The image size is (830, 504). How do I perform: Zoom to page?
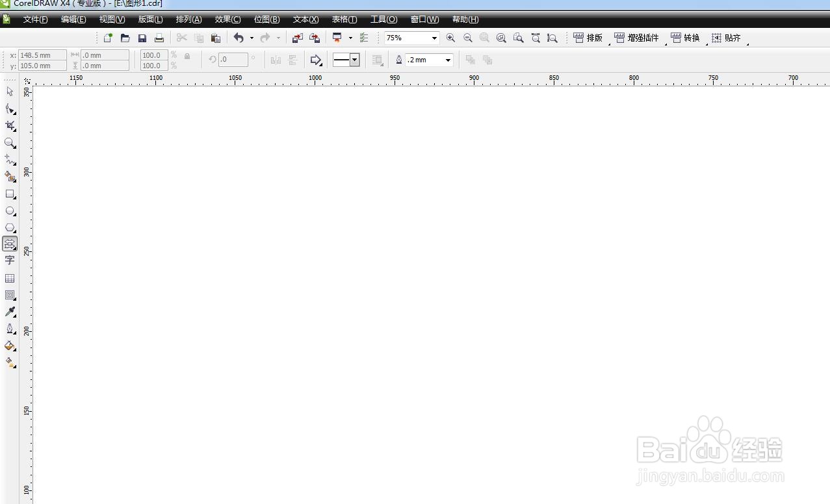coord(518,38)
